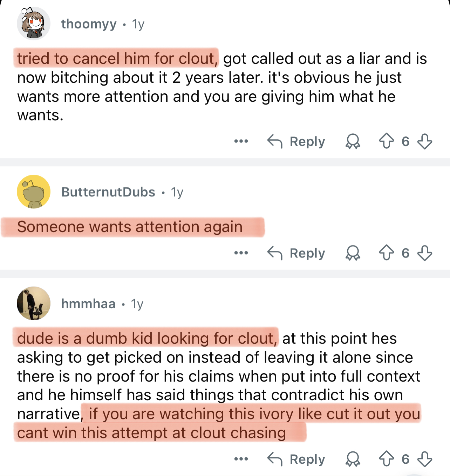
Task: Open more options on ButternutDubs' comment
Action: click(x=241, y=253)
